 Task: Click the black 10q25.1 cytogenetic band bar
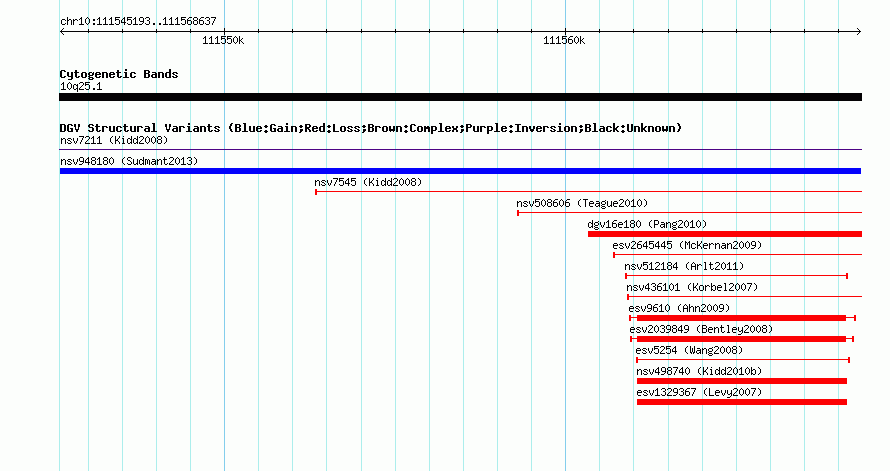(x=460, y=97)
